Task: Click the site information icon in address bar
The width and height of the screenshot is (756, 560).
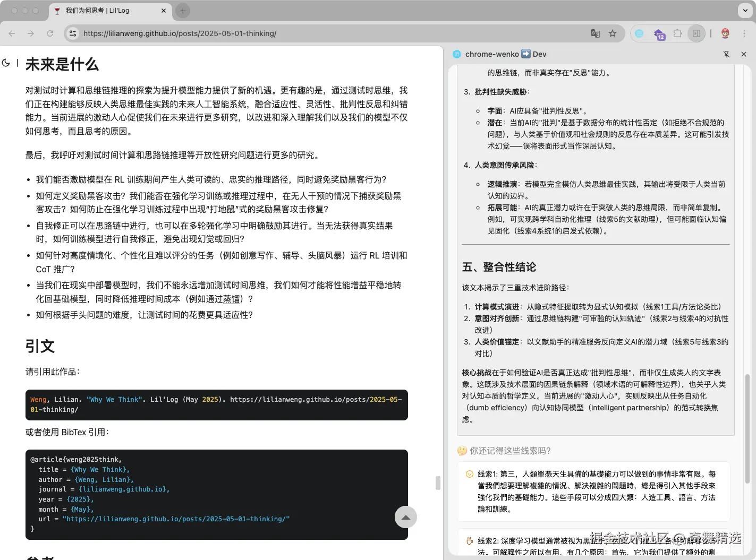Action: pos(72,33)
